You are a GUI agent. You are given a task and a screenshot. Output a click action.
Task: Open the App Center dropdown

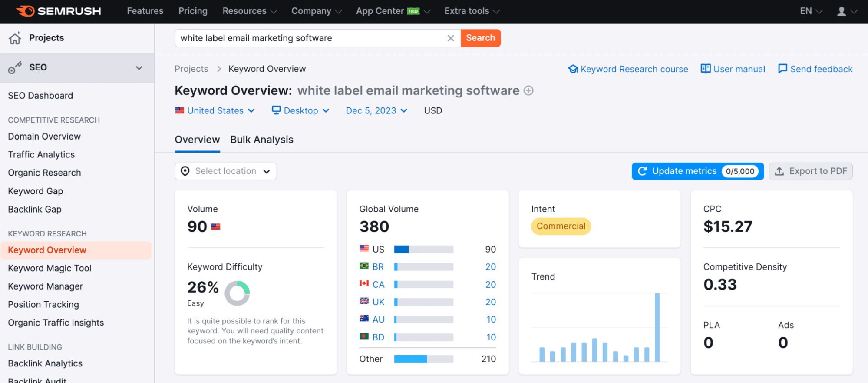click(393, 11)
